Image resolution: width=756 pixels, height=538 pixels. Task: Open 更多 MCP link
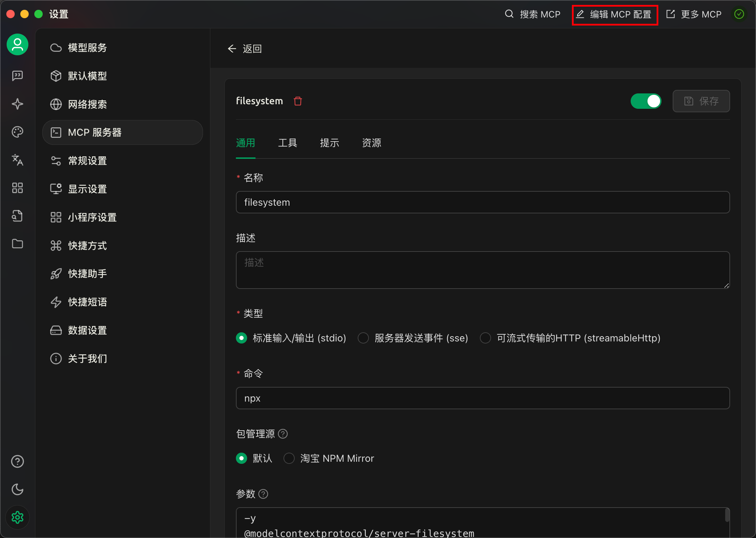pyautogui.click(x=694, y=14)
